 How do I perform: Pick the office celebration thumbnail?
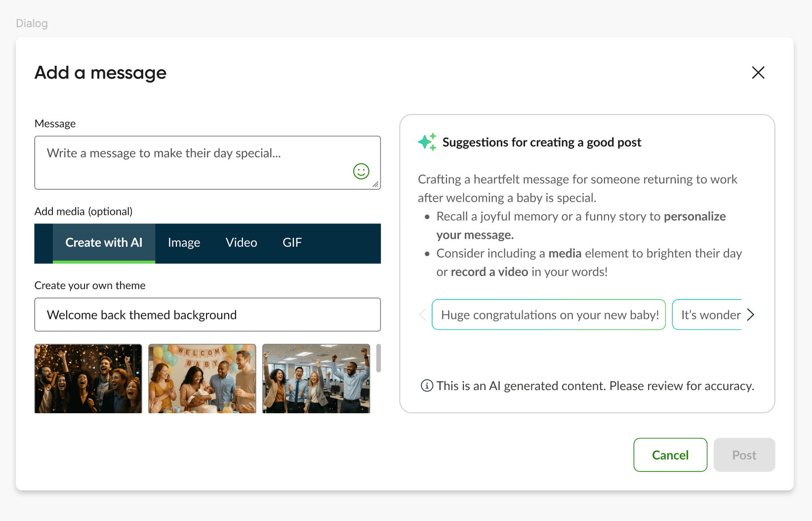[316, 379]
